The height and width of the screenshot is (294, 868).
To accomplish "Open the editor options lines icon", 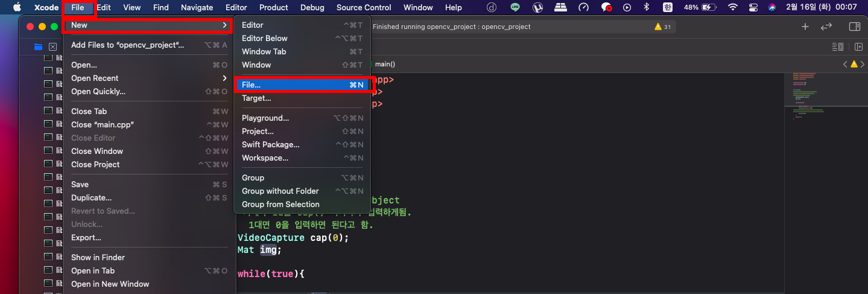I will [837, 46].
